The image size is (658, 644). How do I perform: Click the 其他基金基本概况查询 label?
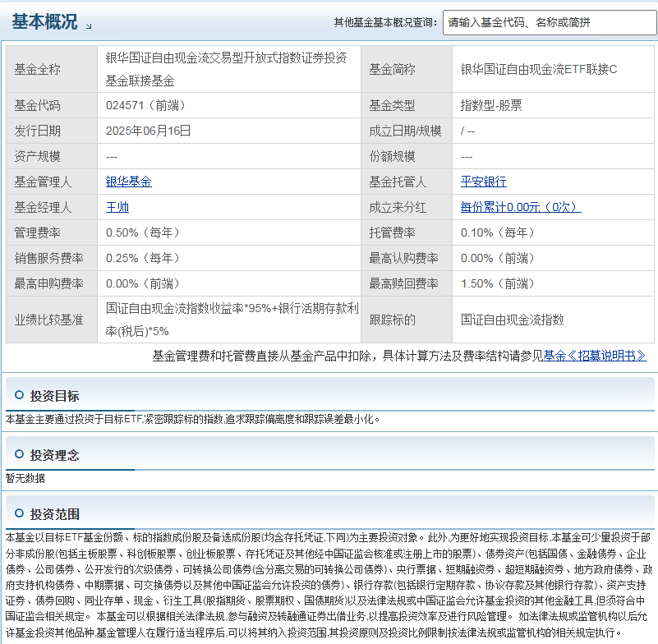385,22
